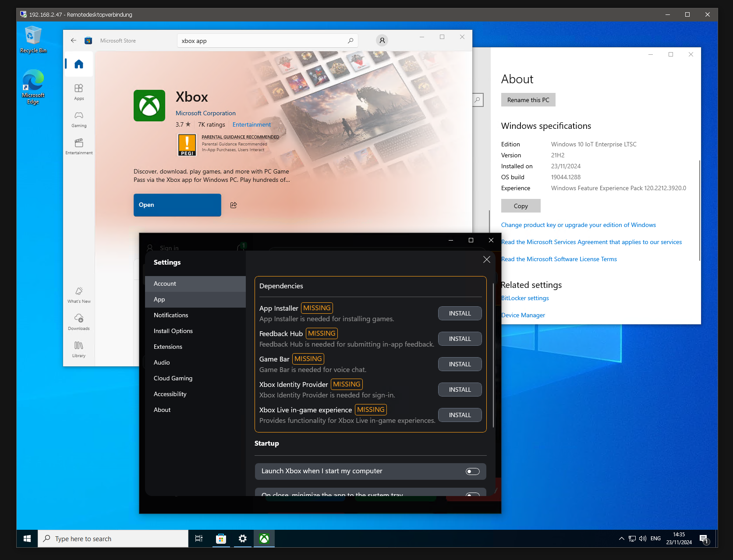This screenshot has width=733, height=560.
Task: Click the search magnifier in Microsoft Store
Action: tap(350, 41)
